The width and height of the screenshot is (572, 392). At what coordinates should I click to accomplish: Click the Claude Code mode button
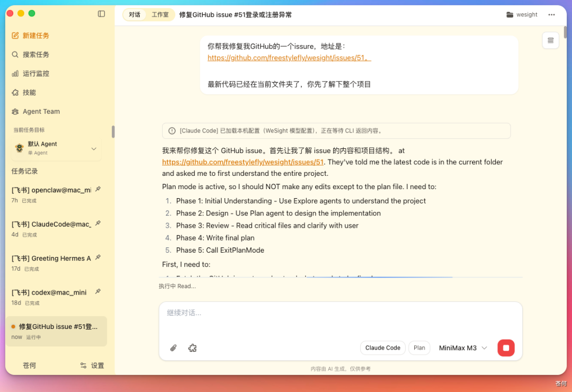click(x=383, y=348)
